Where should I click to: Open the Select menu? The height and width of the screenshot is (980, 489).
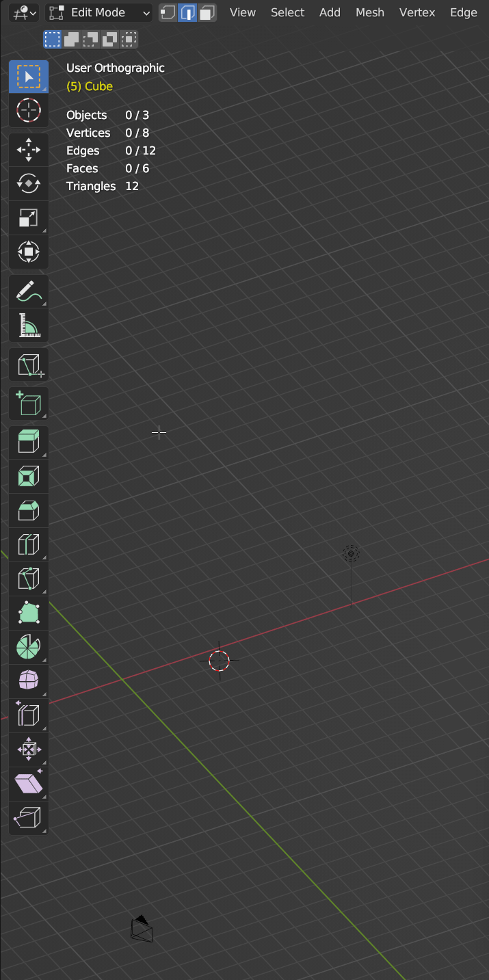[x=287, y=12]
